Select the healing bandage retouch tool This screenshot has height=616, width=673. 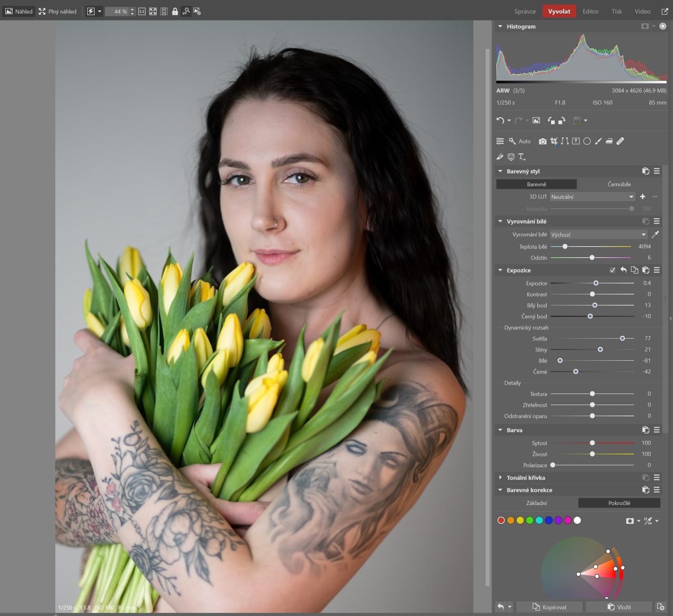point(620,141)
